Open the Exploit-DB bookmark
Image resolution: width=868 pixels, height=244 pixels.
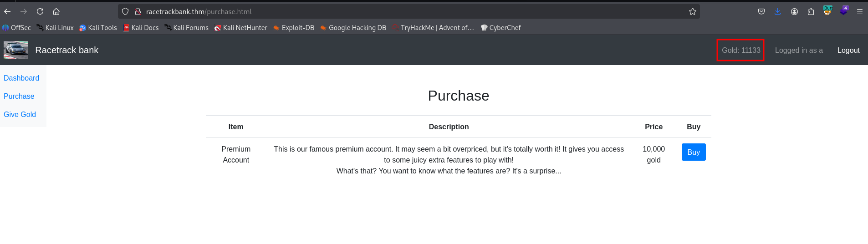pos(294,28)
